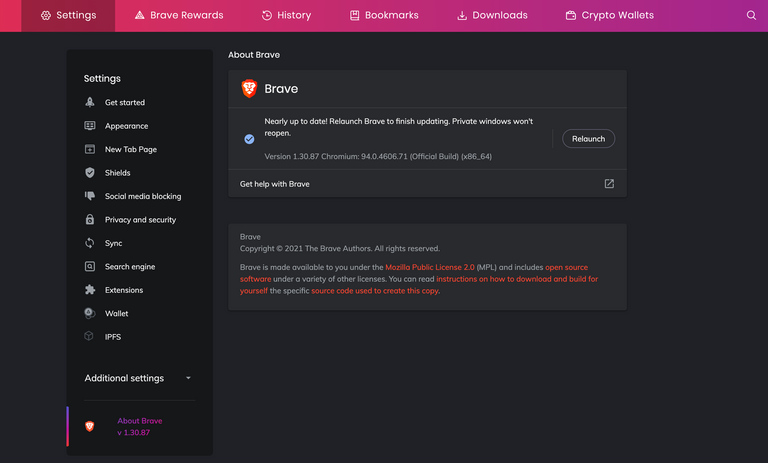Select About Brave in the sidebar
The height and width of the screenshot is (463, 768).
click(x=139, y=426)
